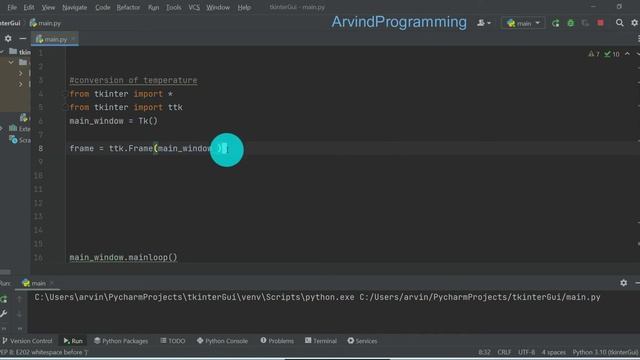Open the View menu
The height and width of the screenshot is (360, 640).
tap(48, 7)
